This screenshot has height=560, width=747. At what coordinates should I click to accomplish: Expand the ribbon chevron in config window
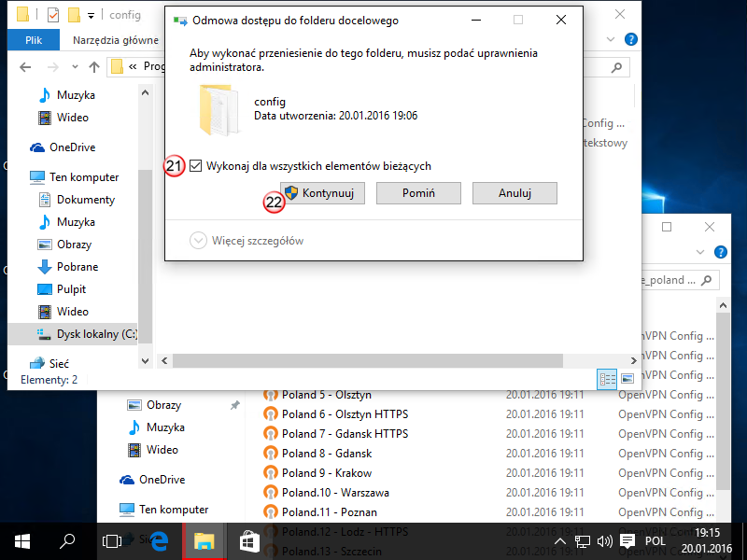click(x=611, y=39)
